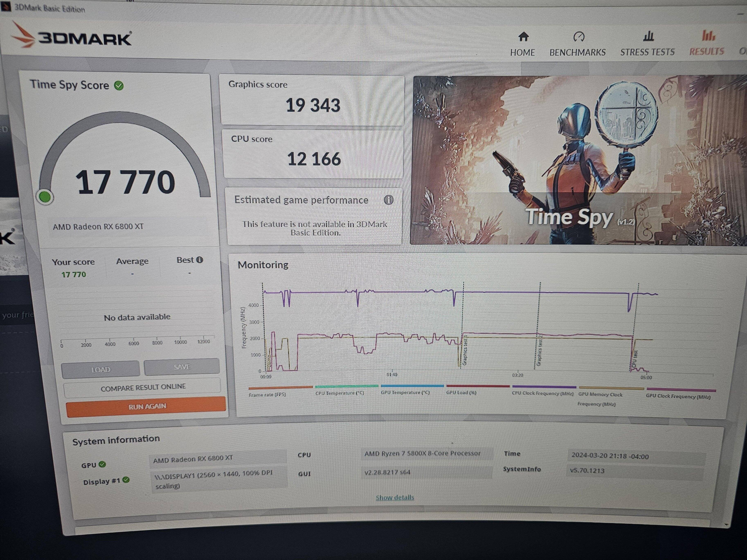Viewport: 747px width, 560px height.
Task: Click the Estimated game performance info icon
Action: [389, 200]
